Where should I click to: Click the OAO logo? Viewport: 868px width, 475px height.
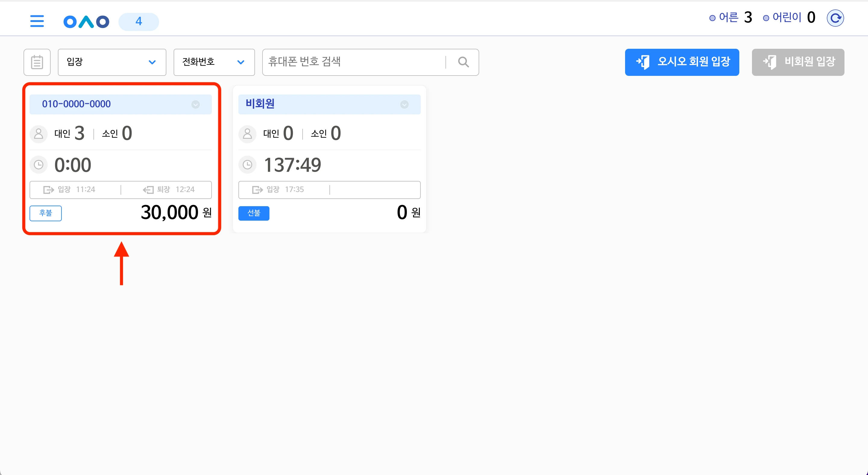pos(86,22)
